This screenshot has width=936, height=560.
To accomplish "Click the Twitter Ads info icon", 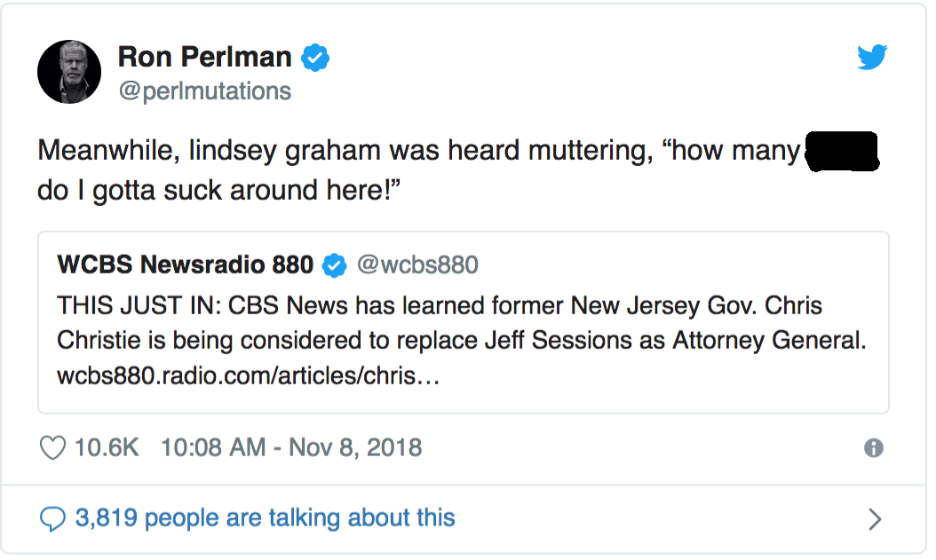I will [x=874, y=448].
